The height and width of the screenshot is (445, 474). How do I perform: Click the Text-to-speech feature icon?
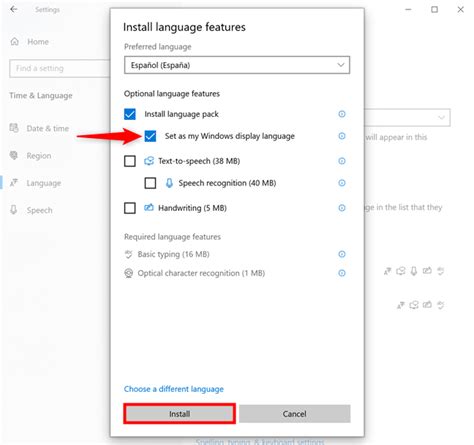point(149,161)
